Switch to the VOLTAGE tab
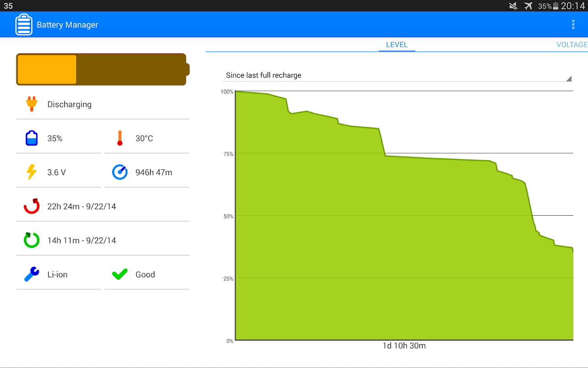This screenshot has width=588, height=368. coord(572,45)
